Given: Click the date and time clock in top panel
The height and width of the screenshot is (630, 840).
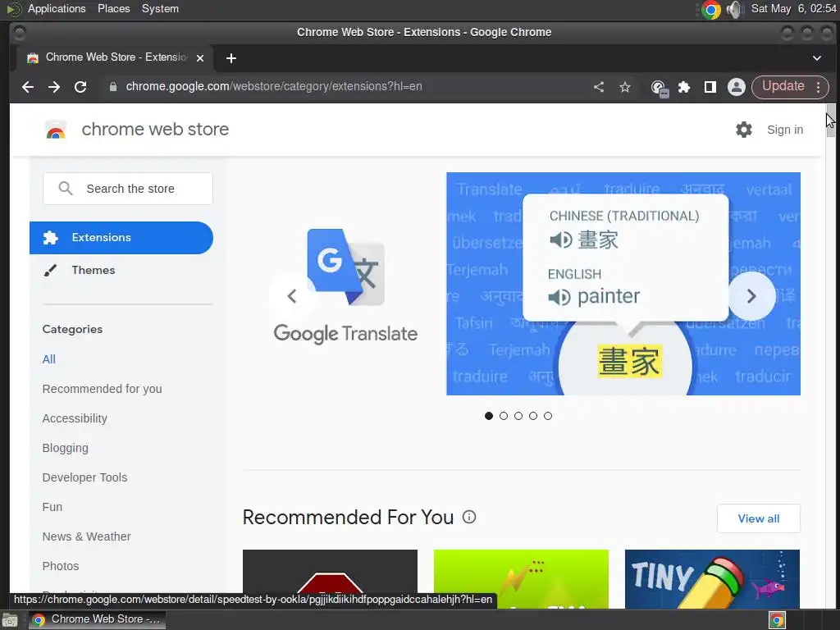Looking at the screenshot, I should 793,8.
